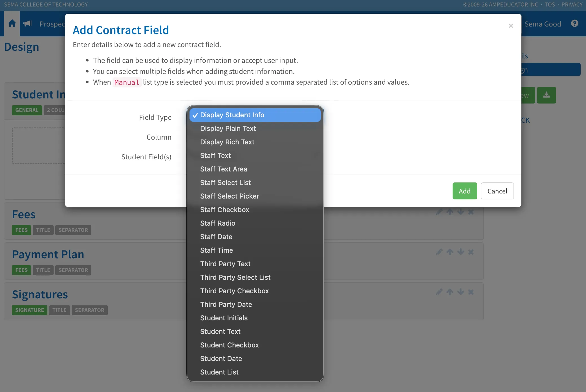Click the megaphone Prospects icon
Viewport: 586px width, 392px height.
pos(27,24)
